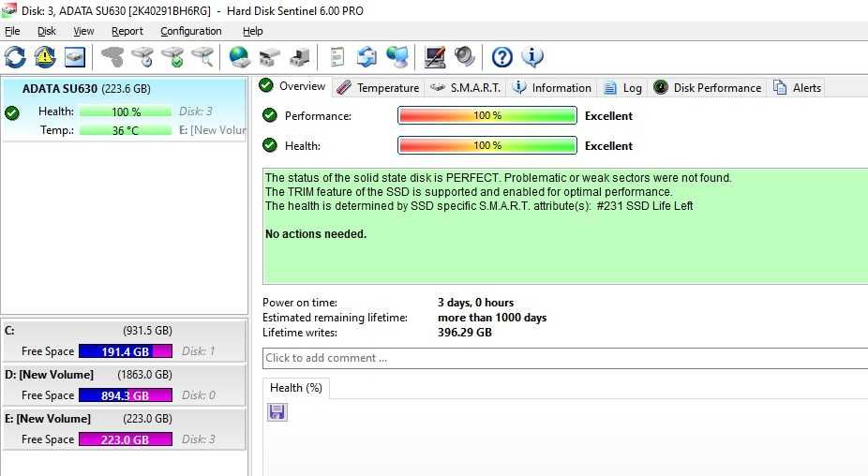Click the 'Click to add comment ...' field
Screen dimensions: 868x476
(565, 358)
